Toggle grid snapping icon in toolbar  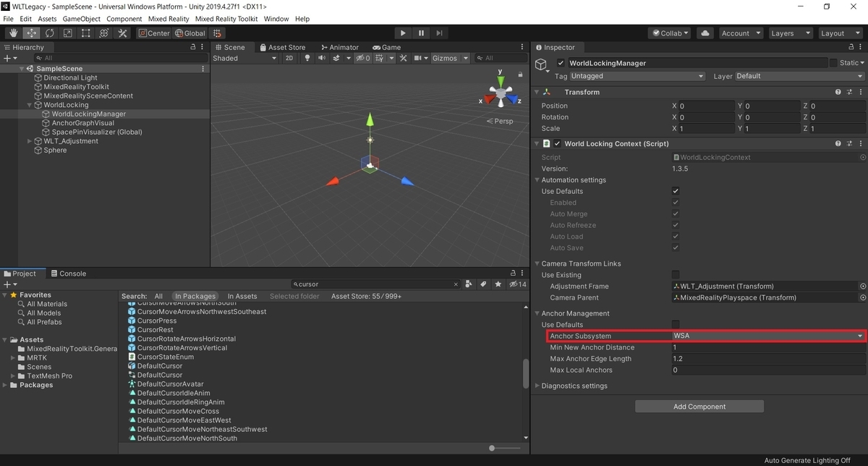(218, 33)
